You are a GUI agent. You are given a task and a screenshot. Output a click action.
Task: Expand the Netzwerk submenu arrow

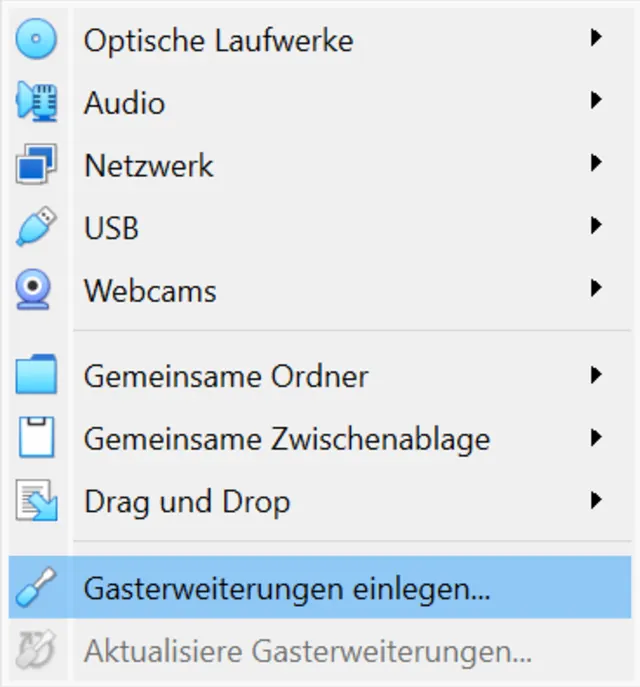coord(596,163)
